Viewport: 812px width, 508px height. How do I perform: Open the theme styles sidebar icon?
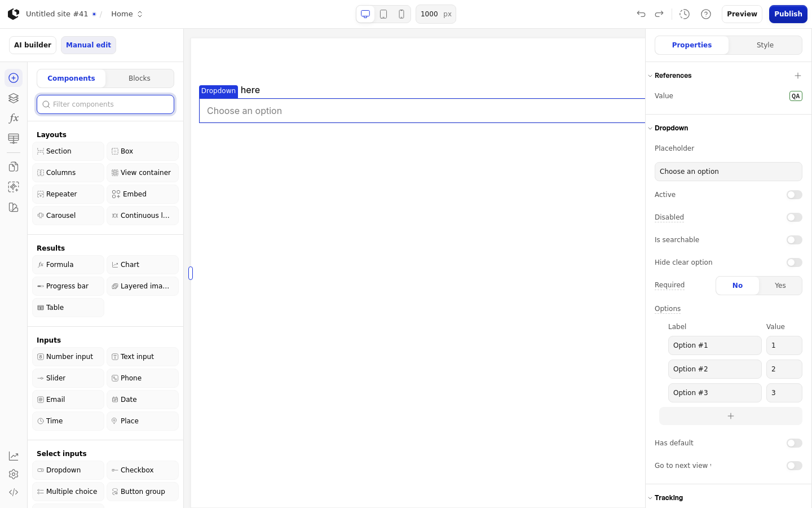click(14, 207)
